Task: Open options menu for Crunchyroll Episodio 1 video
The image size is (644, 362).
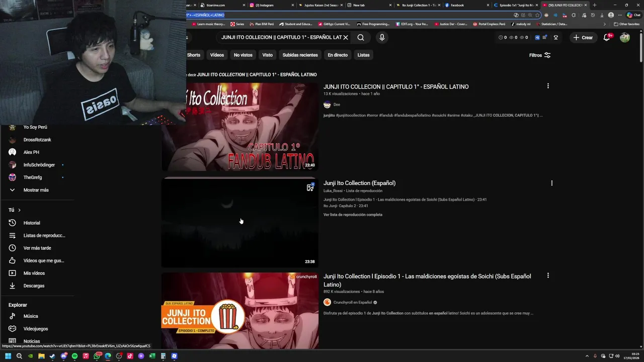Action: pos(548,276)
